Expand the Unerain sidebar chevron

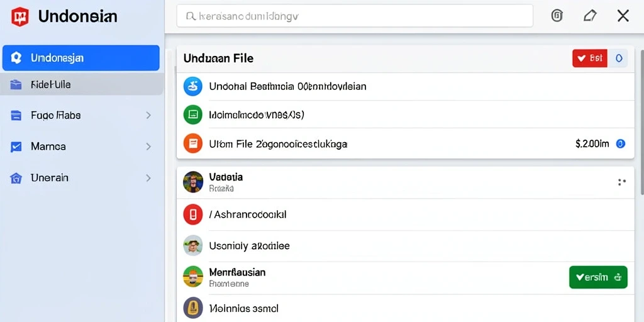[x=148, y=178]
